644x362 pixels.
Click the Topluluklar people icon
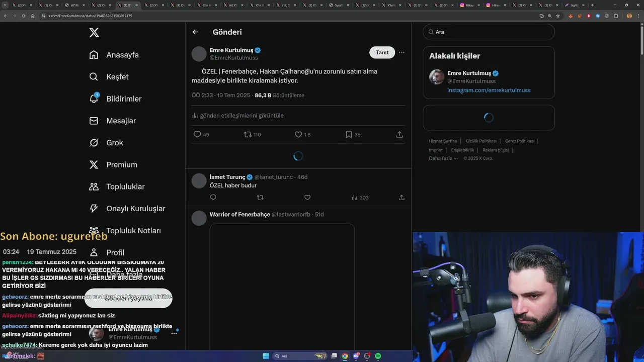pos(94,187)
